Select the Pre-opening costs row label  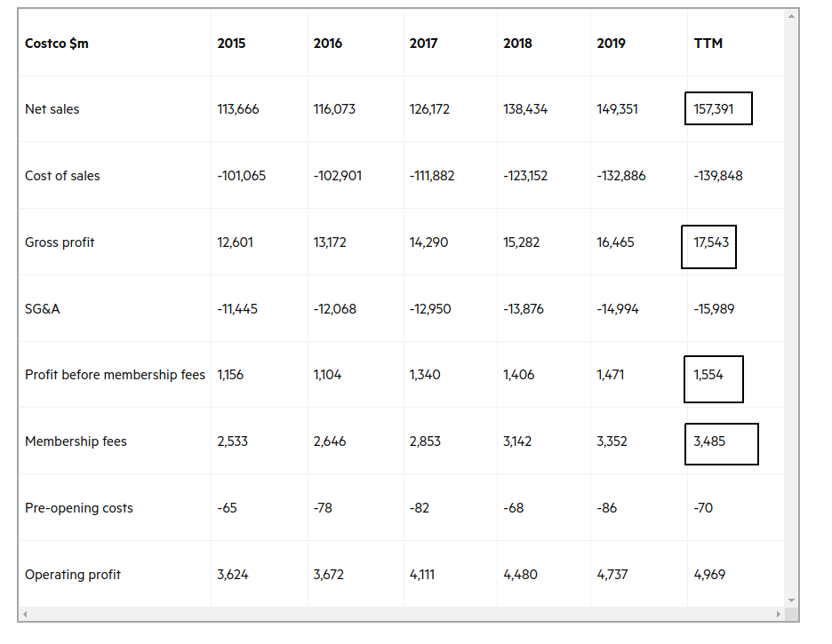pos(78,508)
